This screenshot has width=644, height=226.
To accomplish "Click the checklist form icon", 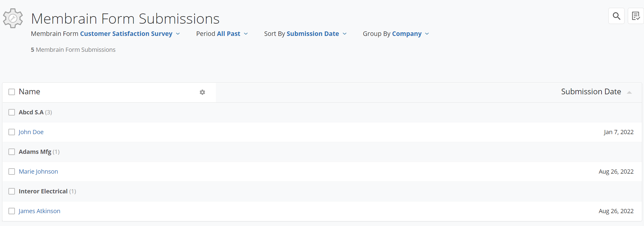I will tap(636, 16).
